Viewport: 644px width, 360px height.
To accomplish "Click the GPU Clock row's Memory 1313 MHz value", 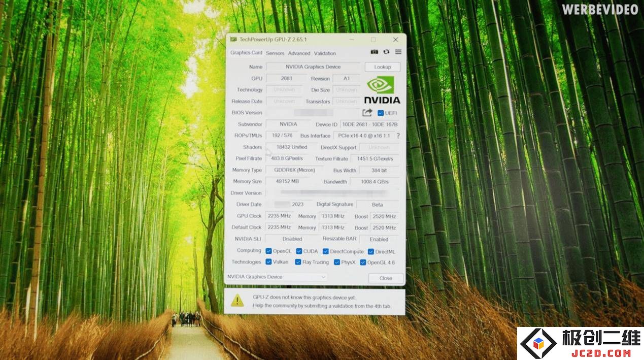I will 333,216.
